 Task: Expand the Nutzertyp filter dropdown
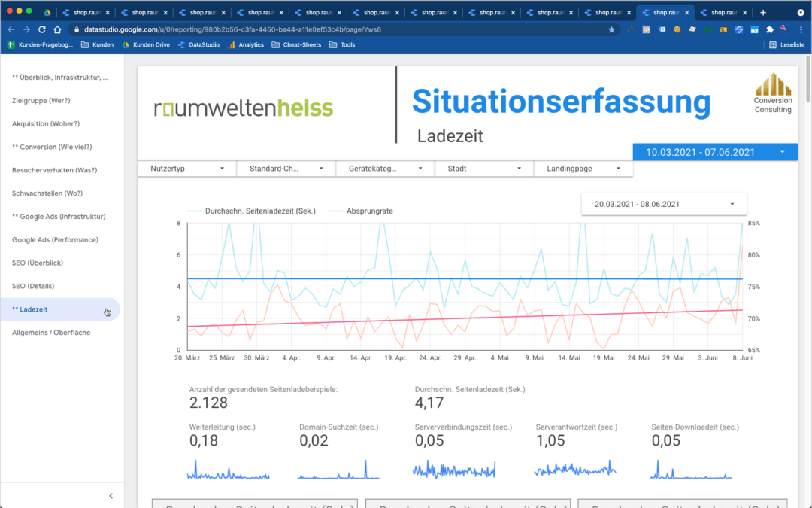click(186, 169)
